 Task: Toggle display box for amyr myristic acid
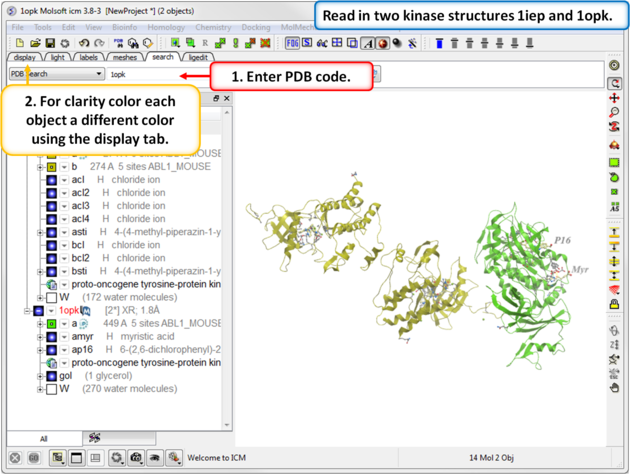(50, 337)
